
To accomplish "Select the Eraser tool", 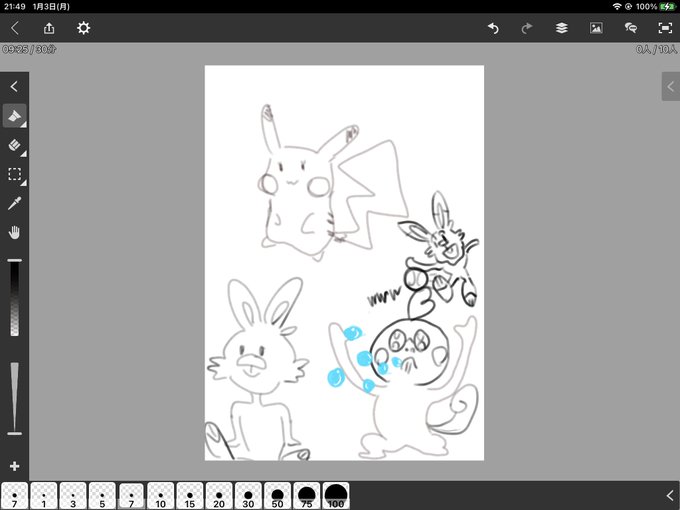I will pos(14,145).
